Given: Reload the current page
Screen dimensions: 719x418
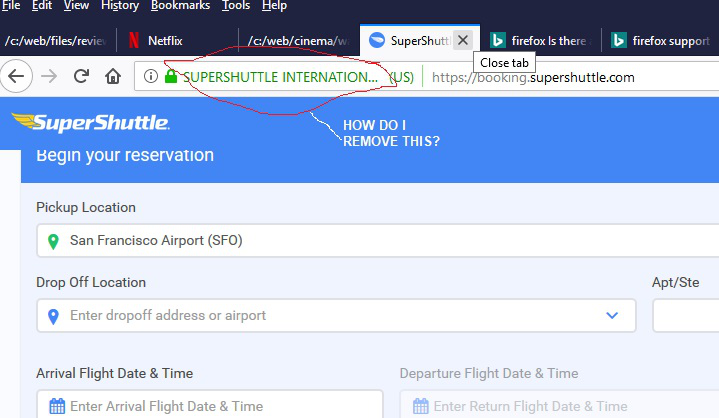Looking at the screenshot, I should tap(82, 77).
